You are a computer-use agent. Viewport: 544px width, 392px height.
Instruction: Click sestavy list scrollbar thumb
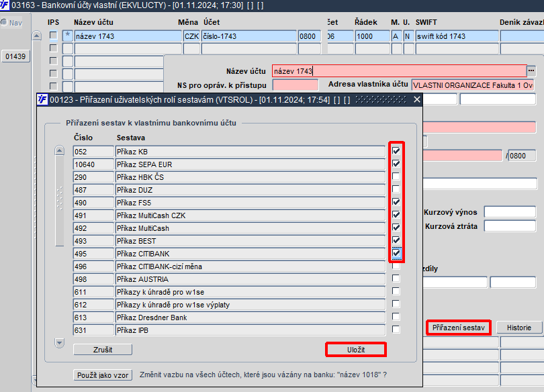[x=60, y=200]
